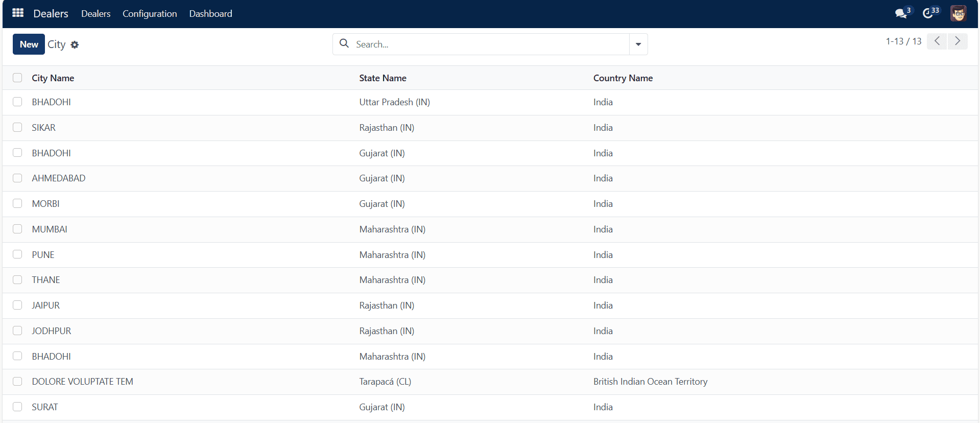Sort by City Name column header
Viewport: 980px width, 423px height.
click(53, 78)
